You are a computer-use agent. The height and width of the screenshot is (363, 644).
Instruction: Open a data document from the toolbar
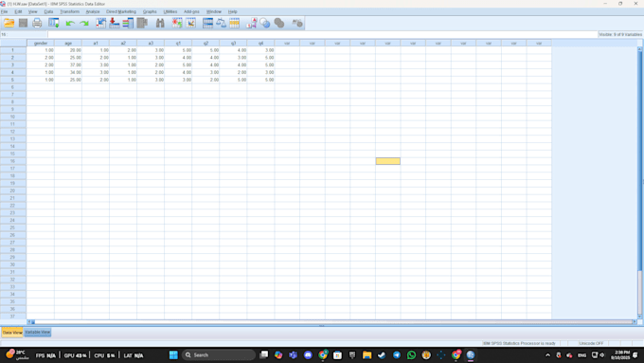click(x=9, y=23)
